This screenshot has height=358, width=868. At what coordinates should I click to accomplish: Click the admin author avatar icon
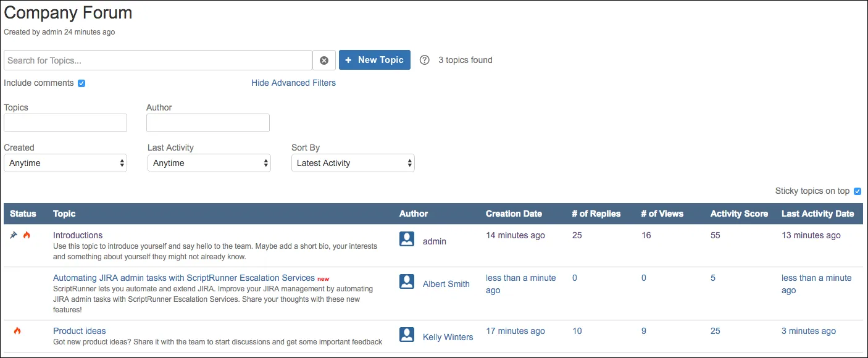(407, 239)
